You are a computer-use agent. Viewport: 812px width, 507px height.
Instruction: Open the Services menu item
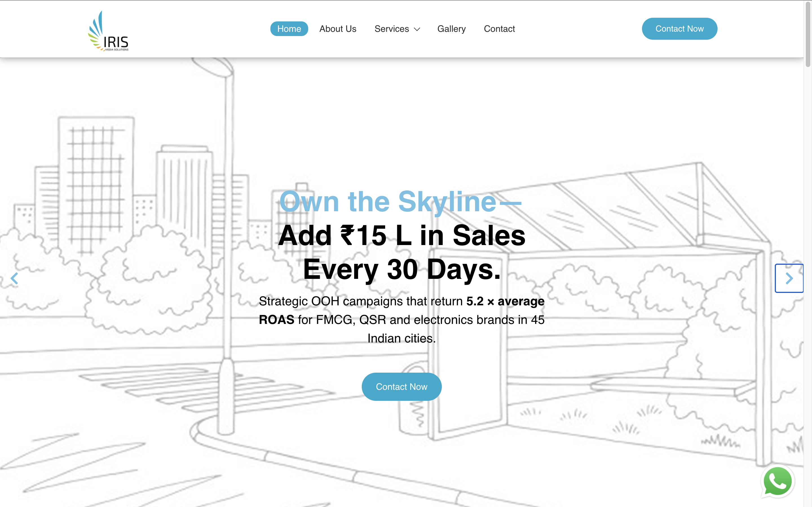point(392,29)
